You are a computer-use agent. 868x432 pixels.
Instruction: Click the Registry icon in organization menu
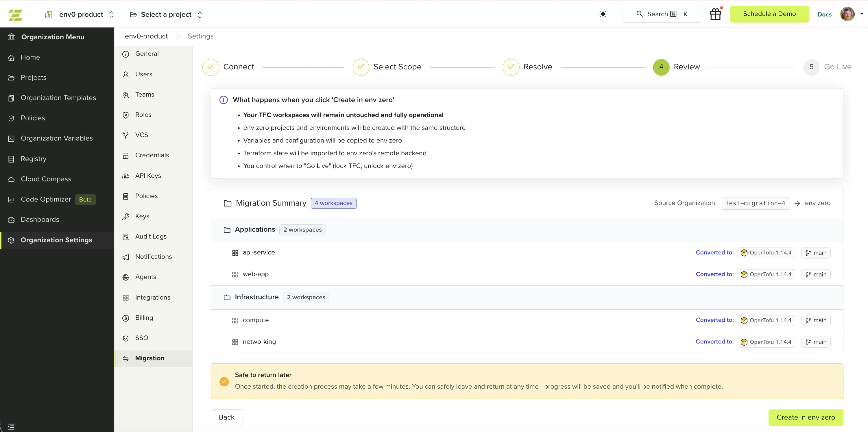(12, 159)
